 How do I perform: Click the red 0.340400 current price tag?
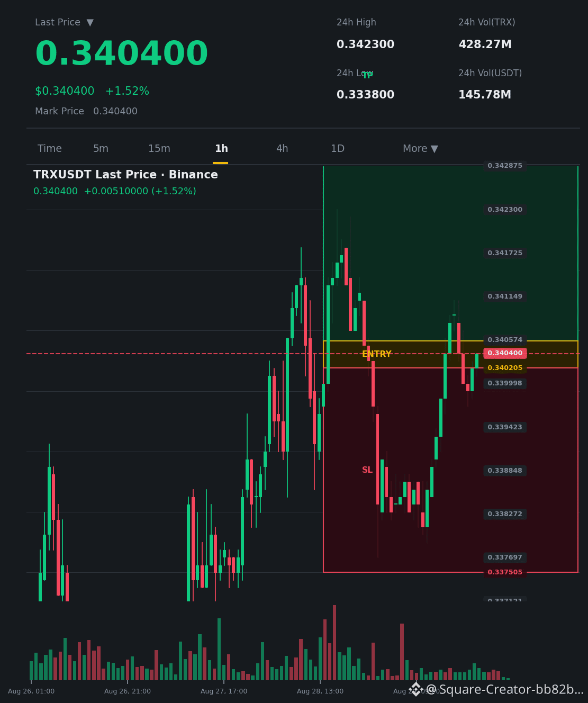tap(505, 353)
